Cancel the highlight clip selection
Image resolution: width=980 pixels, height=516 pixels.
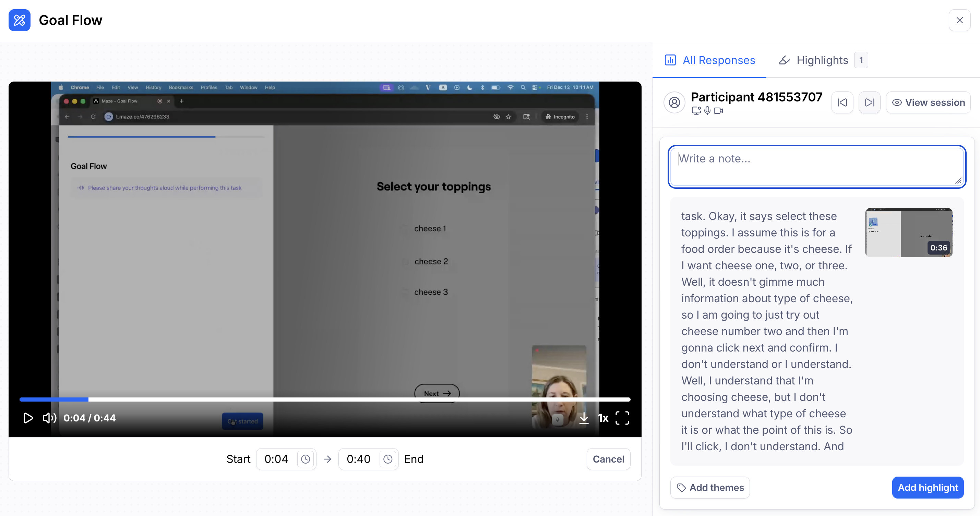click(x=608, y=459)
